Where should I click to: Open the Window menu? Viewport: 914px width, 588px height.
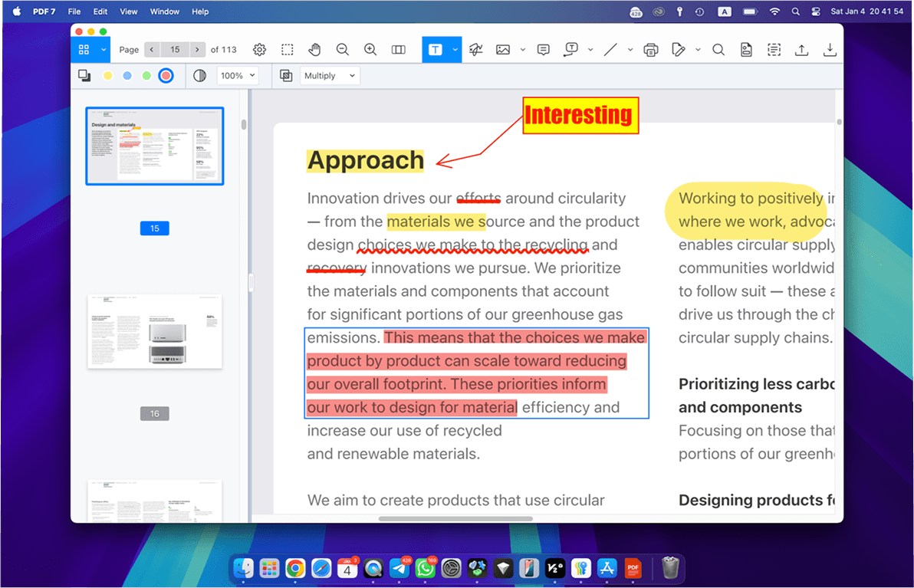pos(164,11)
